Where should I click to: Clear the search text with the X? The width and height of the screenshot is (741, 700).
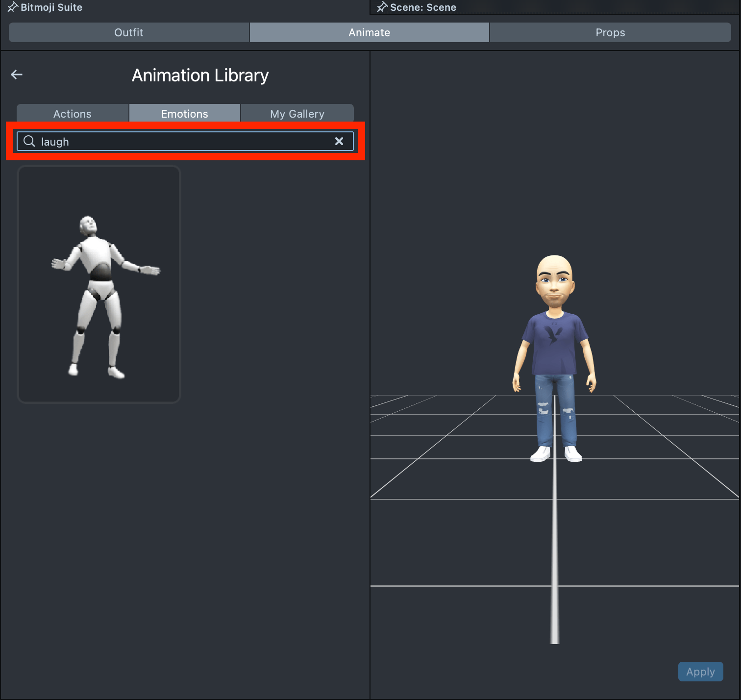pyautogui.click(x=339, y=141)
